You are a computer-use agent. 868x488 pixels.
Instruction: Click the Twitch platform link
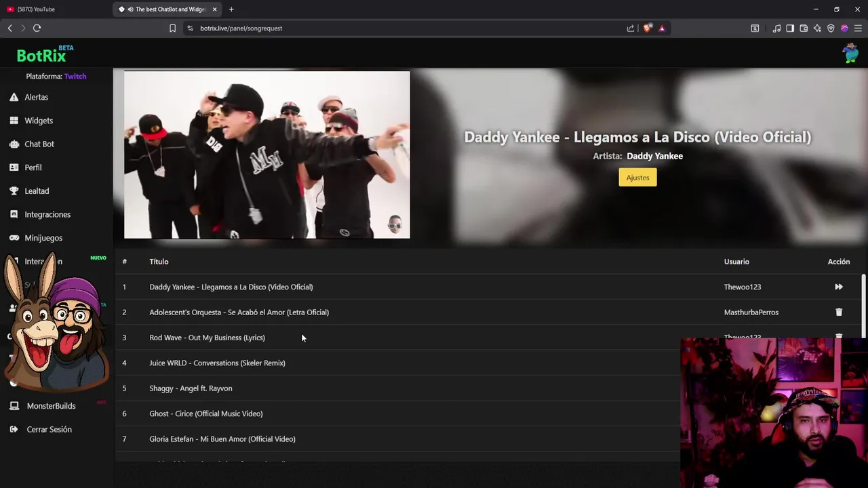75,77
